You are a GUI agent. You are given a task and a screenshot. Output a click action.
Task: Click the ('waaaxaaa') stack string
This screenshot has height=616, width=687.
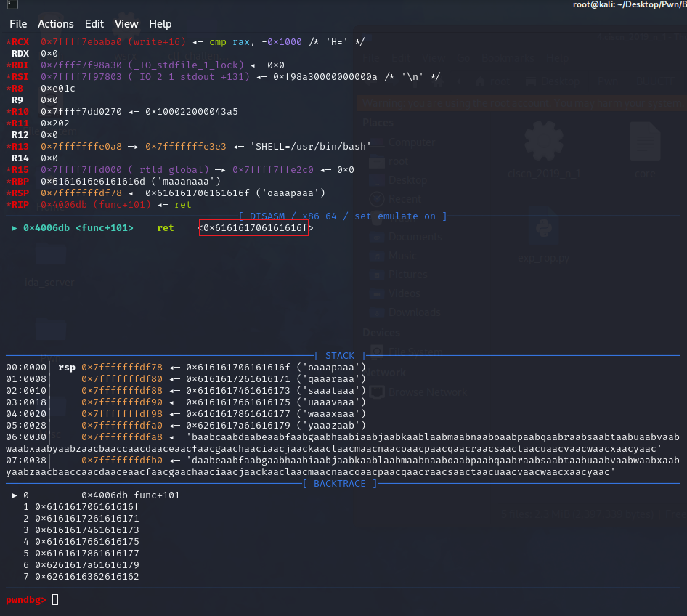tap(331, 413)
